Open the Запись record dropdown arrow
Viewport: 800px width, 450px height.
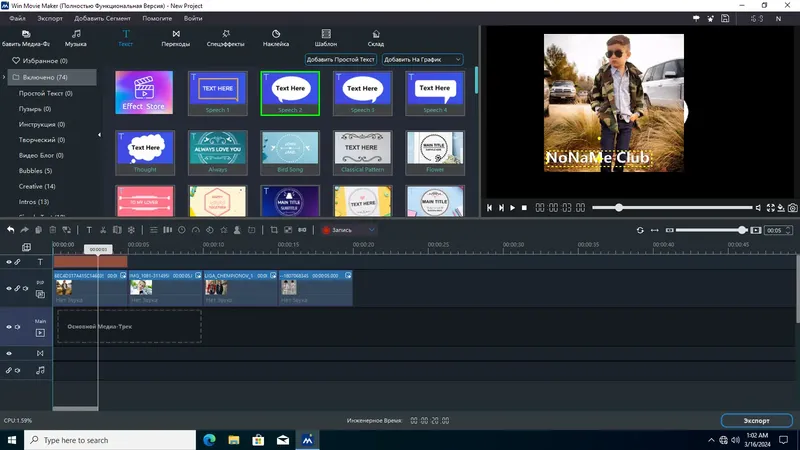[372, 230]
